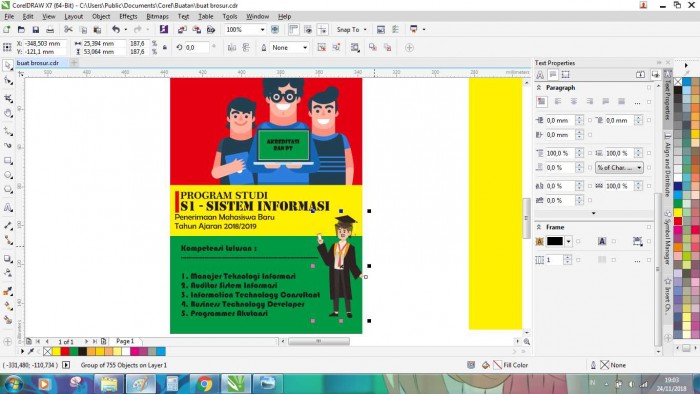Click the Import icon in toolbar

tap(182, 29)
